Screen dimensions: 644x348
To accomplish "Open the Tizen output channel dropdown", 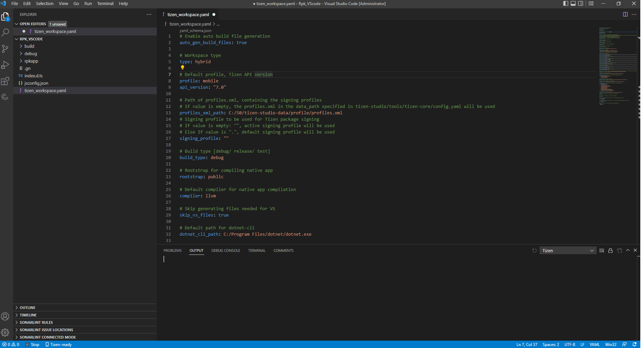I will 567,250.
